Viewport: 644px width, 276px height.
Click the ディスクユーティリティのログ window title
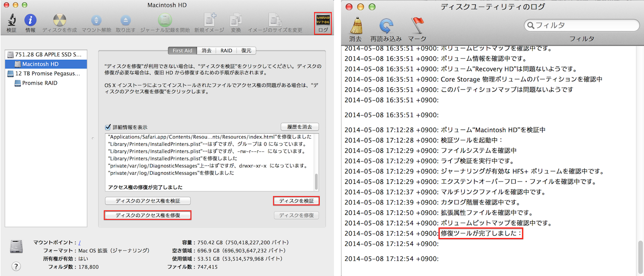pyautogui.click(x=493, y=7)
